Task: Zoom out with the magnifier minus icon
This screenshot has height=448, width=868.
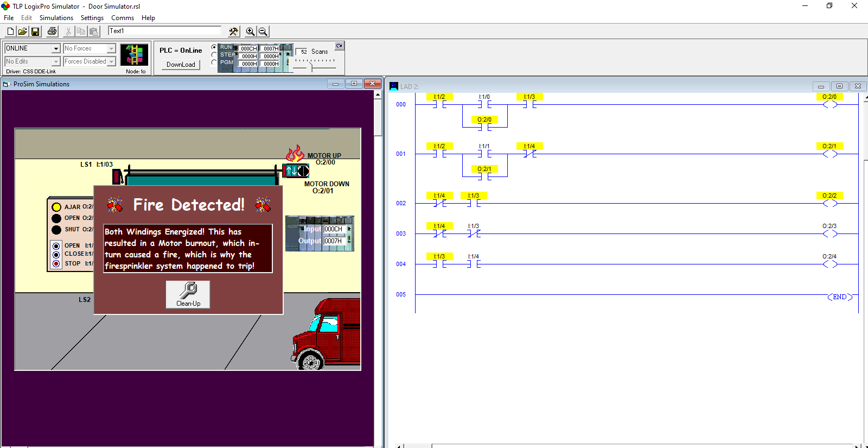Action: pos(263,31)
